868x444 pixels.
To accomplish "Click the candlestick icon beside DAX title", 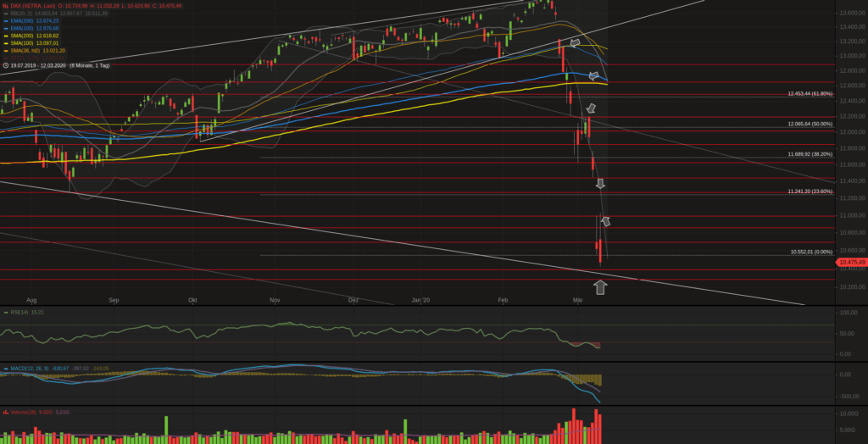I will tap(5, 6).
